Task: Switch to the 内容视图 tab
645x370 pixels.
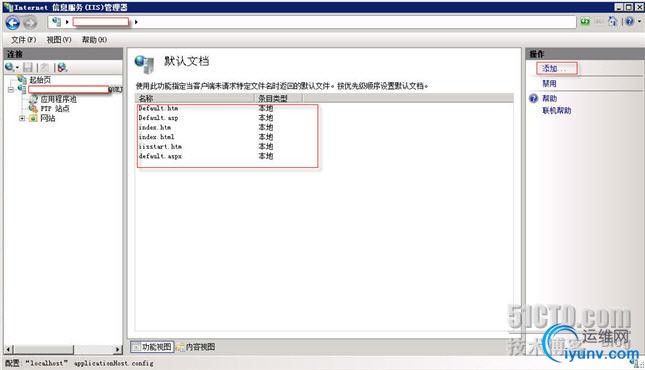Action: tap(196, 347)
